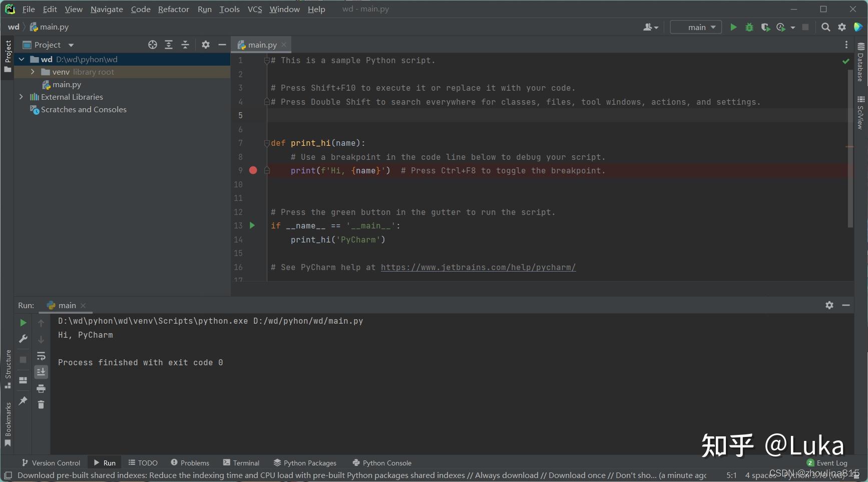This screenshot has width=868, height=482.
Task: Run with coverage from the toolbar
Action: coord(765,27)
